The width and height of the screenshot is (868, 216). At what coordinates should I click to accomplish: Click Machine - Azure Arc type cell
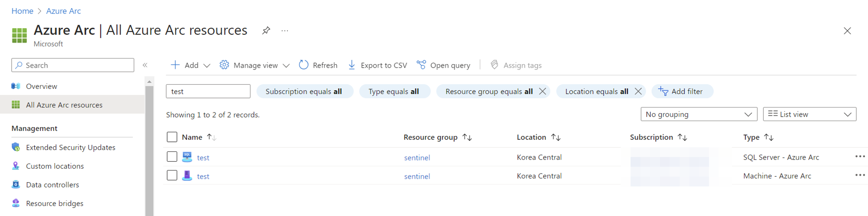777,176
